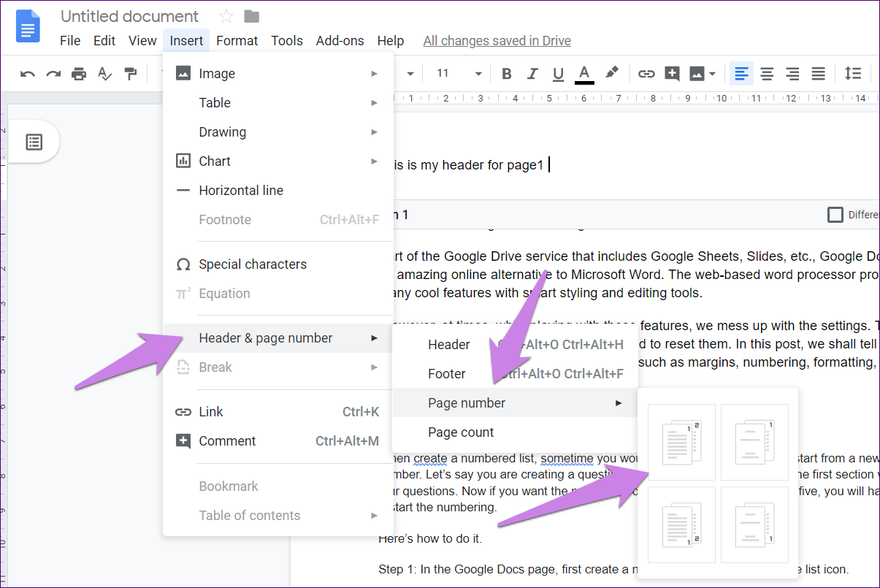
Task: Expand the Image submenu
Action: click(278, 74)
